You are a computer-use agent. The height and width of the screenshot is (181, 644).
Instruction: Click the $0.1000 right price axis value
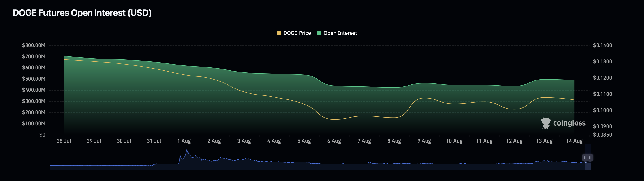[603, 110]
